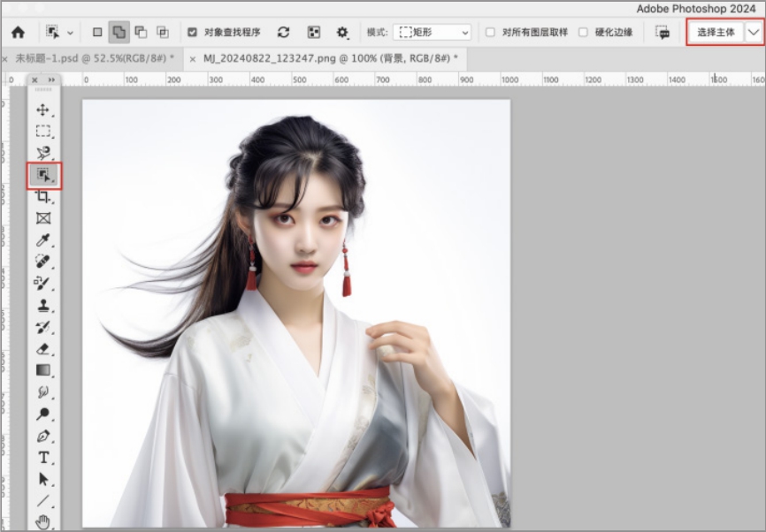
Task: Select the Move tool
Action: [42, 110]
